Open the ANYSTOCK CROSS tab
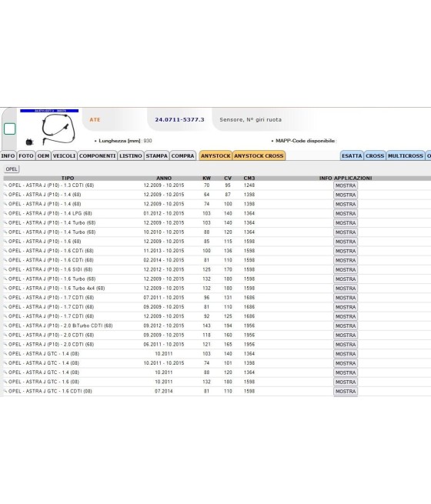The image size is (431, 504). pos(259,155)
